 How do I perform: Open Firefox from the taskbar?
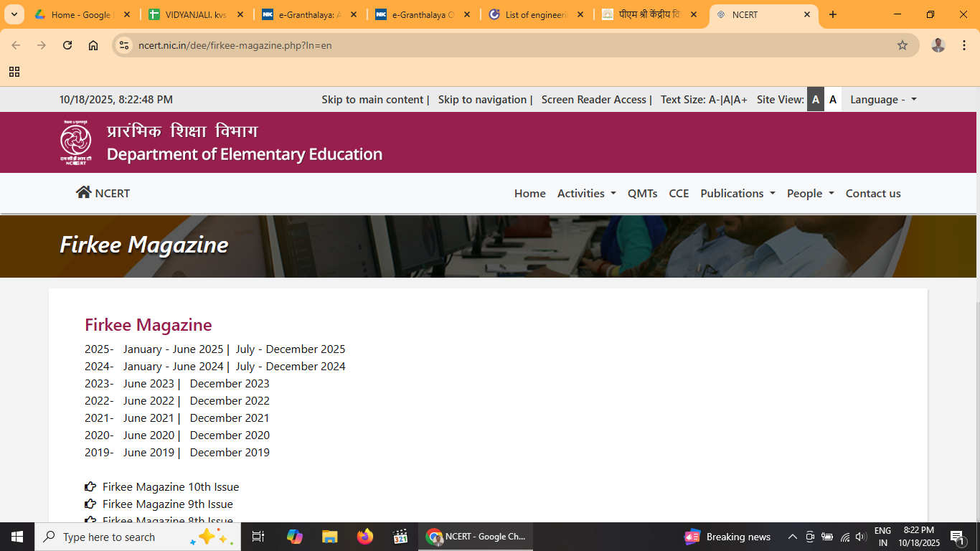(365, 537)
